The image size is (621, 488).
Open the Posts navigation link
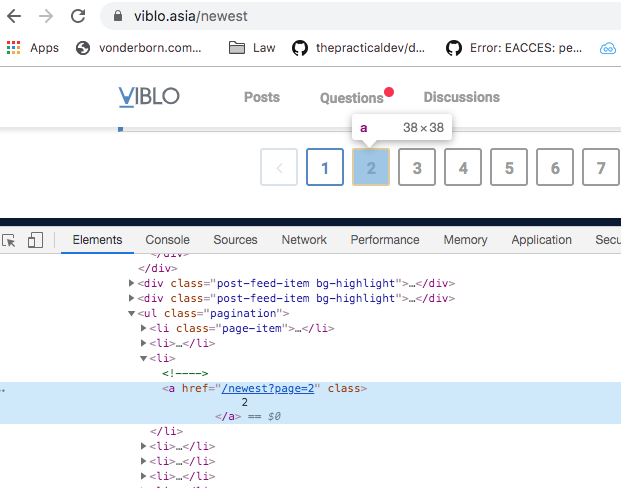click(x=262, y=97)
